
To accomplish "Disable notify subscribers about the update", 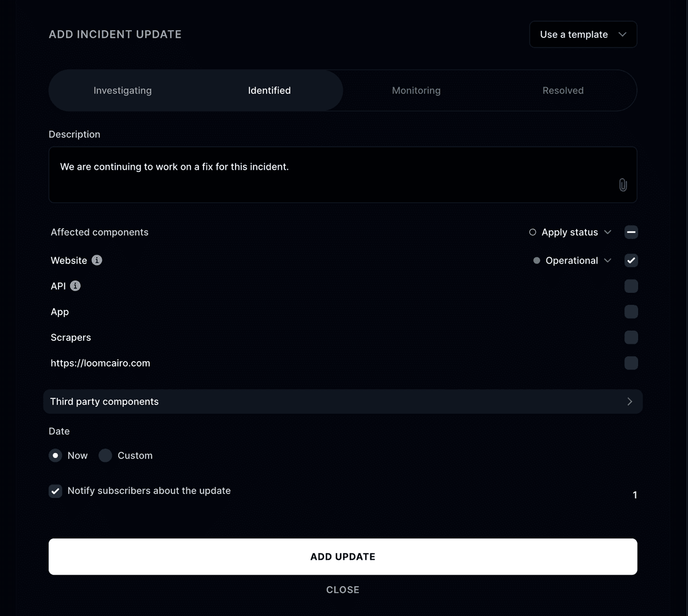I will tap(55, 491).
